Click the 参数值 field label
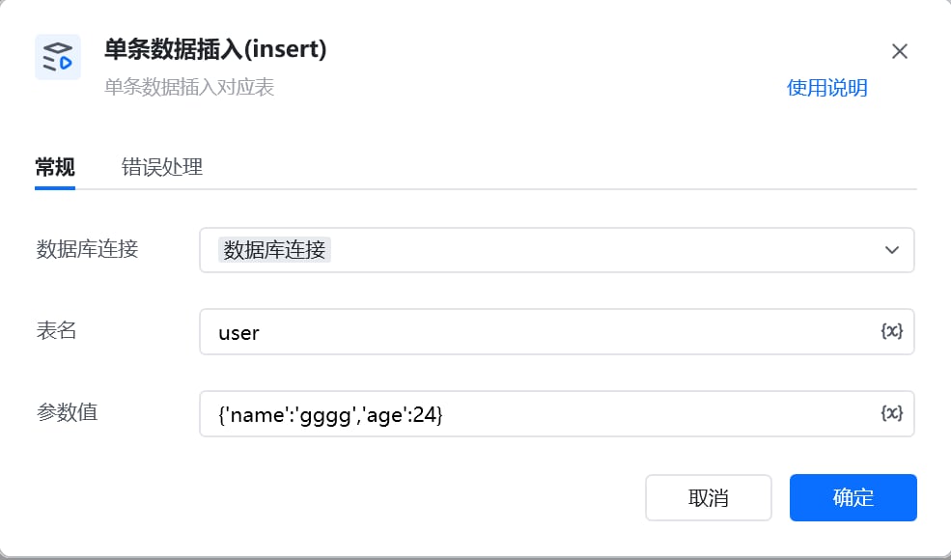This screenshot has width=951, height=560. (67, 412)
